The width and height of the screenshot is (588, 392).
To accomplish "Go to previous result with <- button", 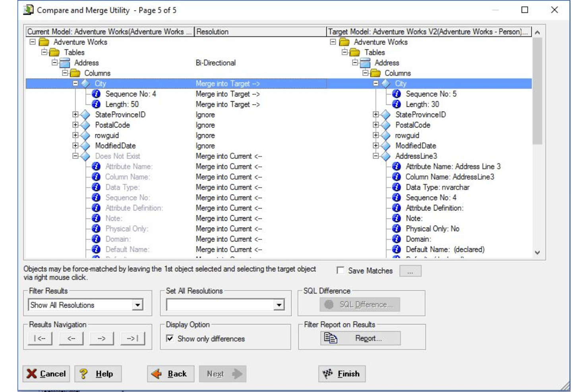I will pos(71,338).
